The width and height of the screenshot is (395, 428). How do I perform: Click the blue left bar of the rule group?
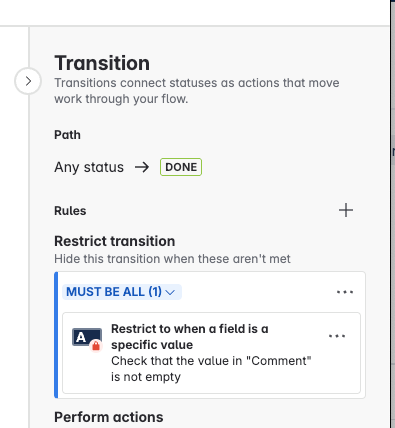coord(56,335)
